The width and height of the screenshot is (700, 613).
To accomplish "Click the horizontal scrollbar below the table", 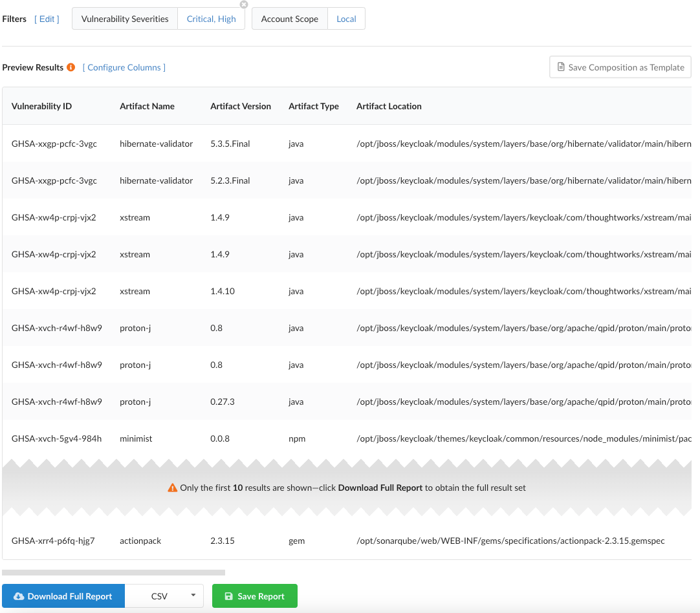I will pos(113,572).
